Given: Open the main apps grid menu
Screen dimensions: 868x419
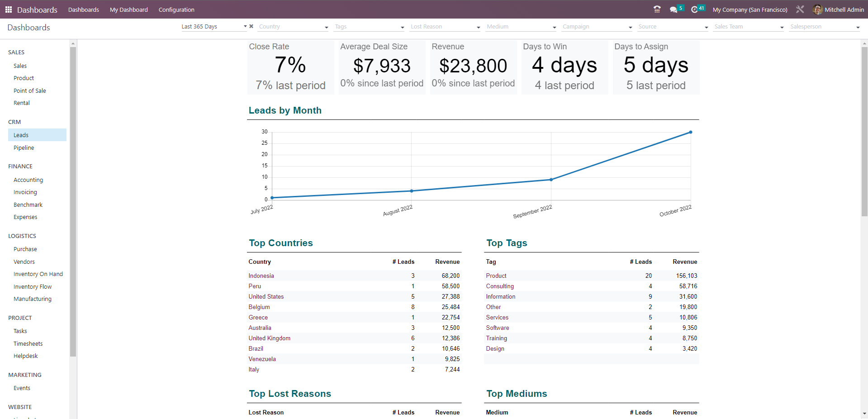Looking at the screenshot, I should [x=8, y=10].
